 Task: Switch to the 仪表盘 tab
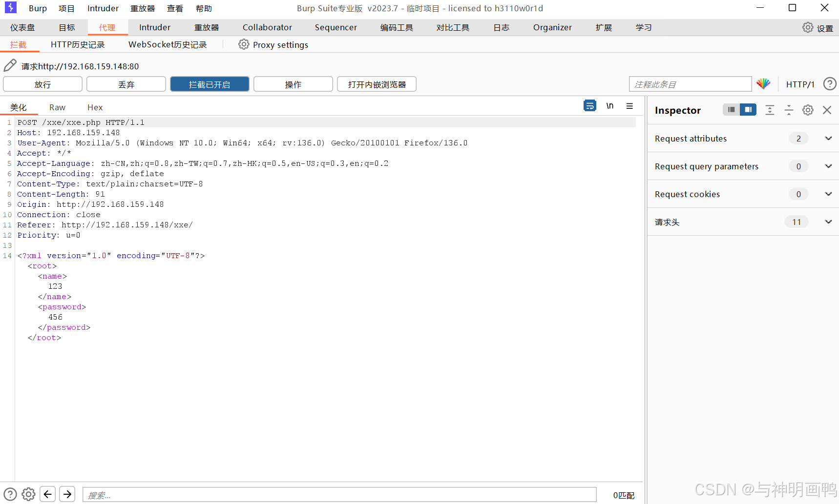point(22,27)
